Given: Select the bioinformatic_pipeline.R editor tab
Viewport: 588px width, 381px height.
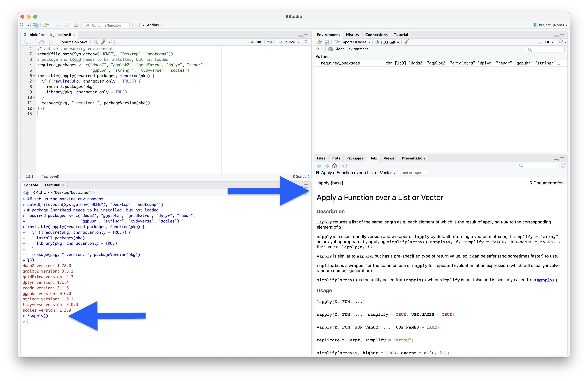Looking at the screenshot, I should (50, 35).
